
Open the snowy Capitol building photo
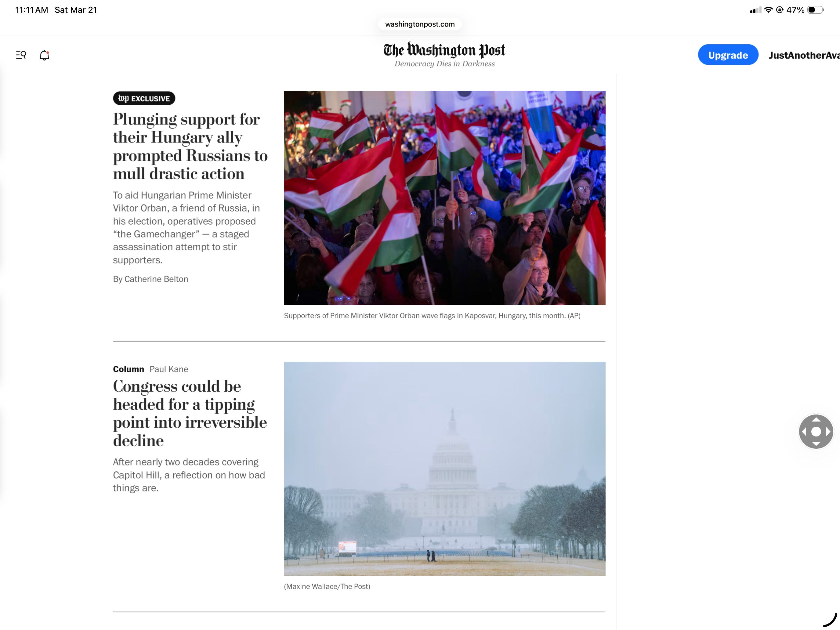coord(444,469)
